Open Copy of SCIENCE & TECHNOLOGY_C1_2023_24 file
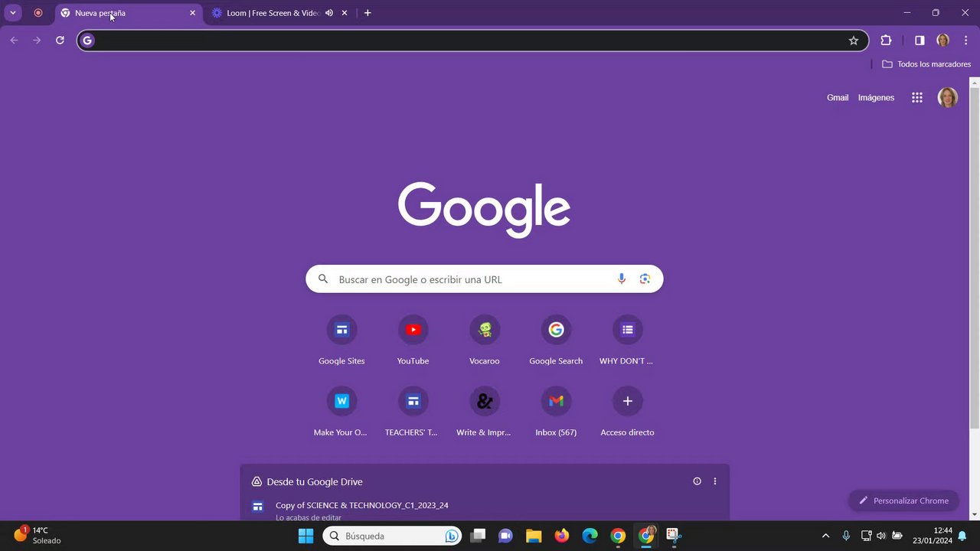The image size is (980, 551). coord(485,510)
